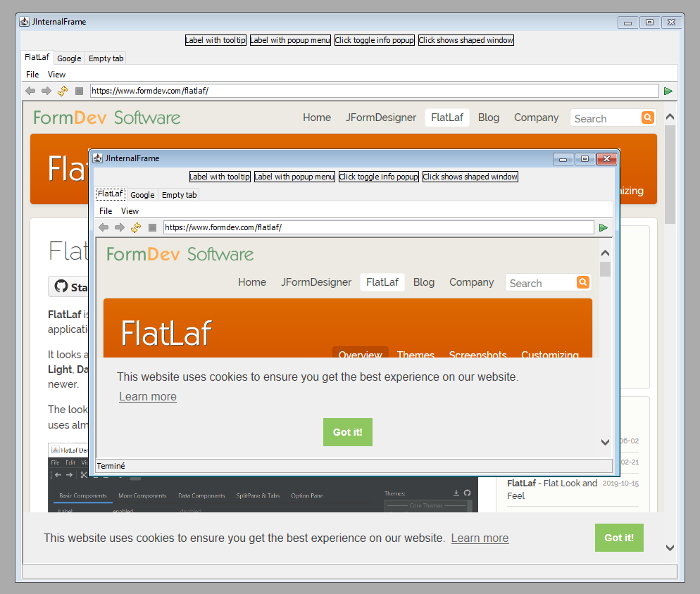This screenshot has width=700, height=594.
Task: Click 'Click shows shaped window' in inner frame
Action: pos(470,177)
